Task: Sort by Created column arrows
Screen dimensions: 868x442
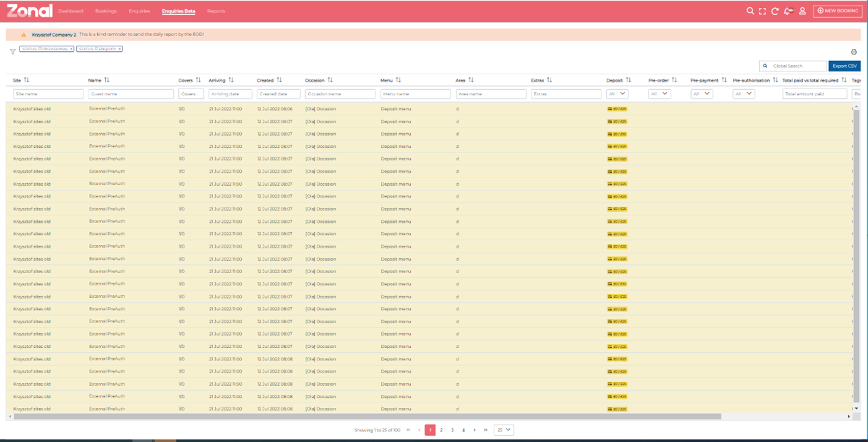Action: coord(279,80)
